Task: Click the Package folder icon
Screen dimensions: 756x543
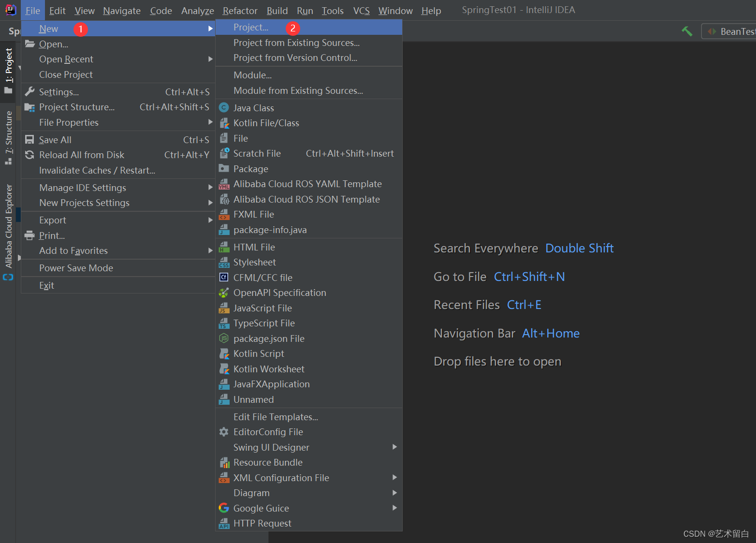Action: (224, 169)
